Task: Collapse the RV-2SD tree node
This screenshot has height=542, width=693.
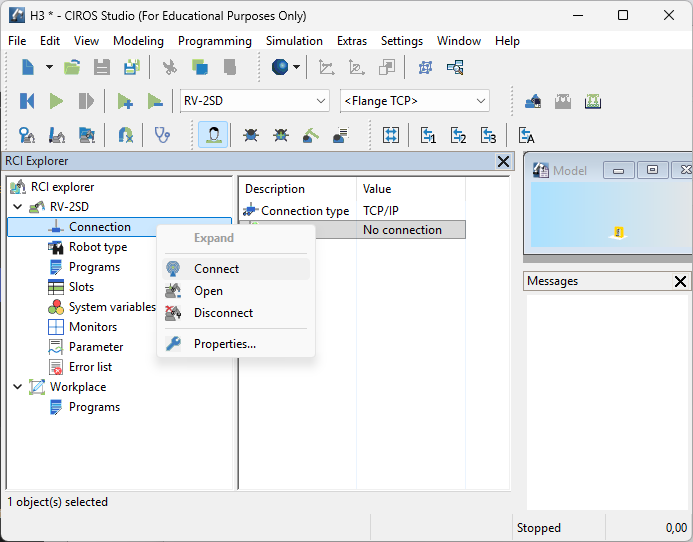Action: click(18, 206)
